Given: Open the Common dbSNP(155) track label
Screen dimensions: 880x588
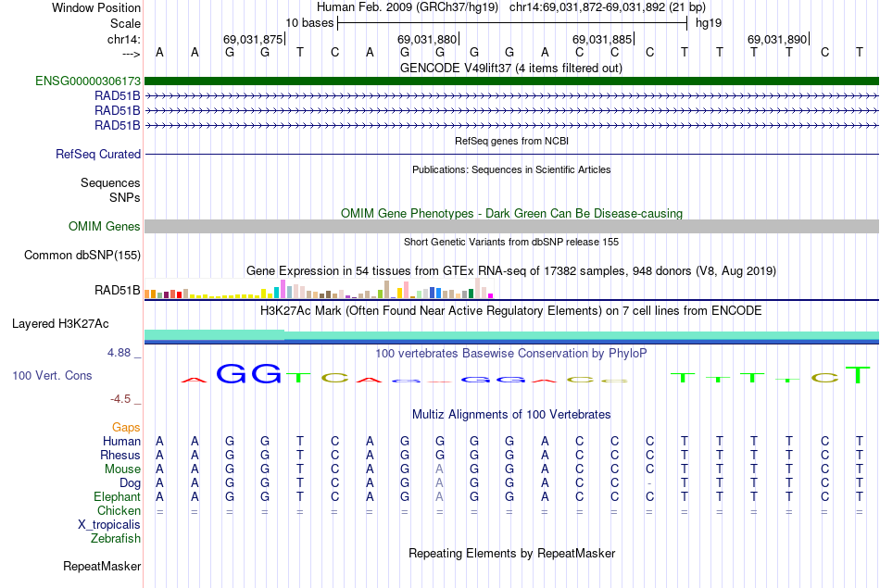Looking at the screenshot, I should tap(82, 255).
